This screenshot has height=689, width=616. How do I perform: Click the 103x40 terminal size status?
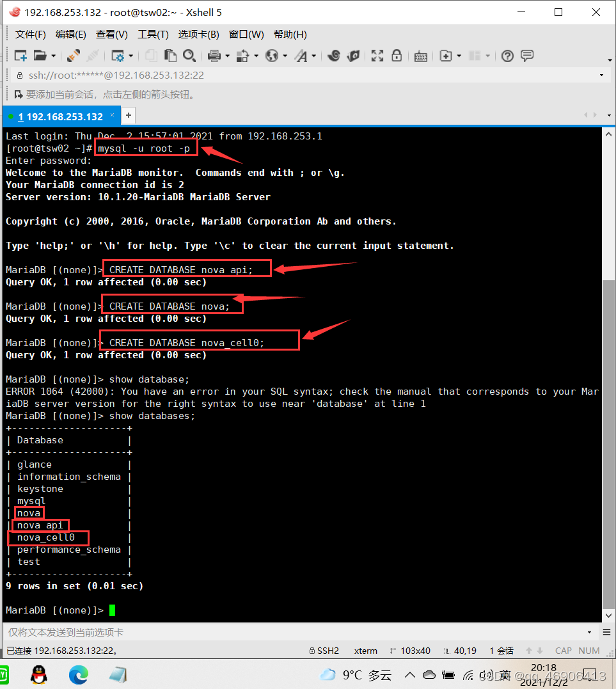pyautogui.click(x=411, y=651)
